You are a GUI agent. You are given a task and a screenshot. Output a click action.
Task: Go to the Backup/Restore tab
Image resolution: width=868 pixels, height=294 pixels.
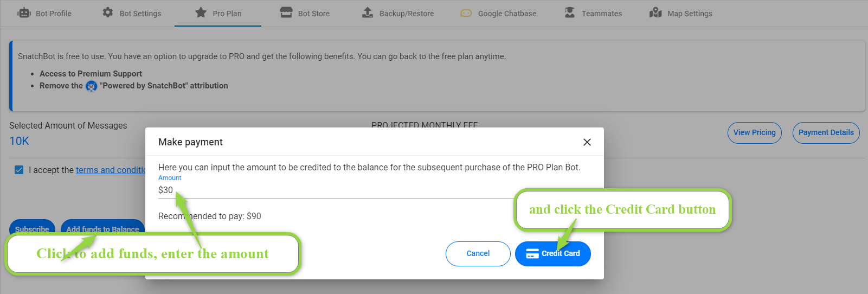tap(398, 13)
